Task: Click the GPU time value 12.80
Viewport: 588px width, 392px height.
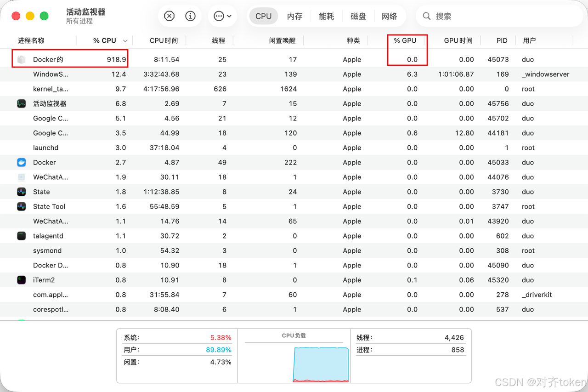Action: coord(464,133)
